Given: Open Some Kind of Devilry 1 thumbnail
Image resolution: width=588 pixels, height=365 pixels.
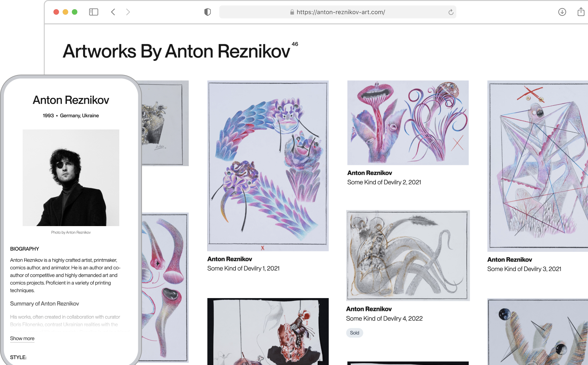Looking at the screenshot, I should pos(268,166).
